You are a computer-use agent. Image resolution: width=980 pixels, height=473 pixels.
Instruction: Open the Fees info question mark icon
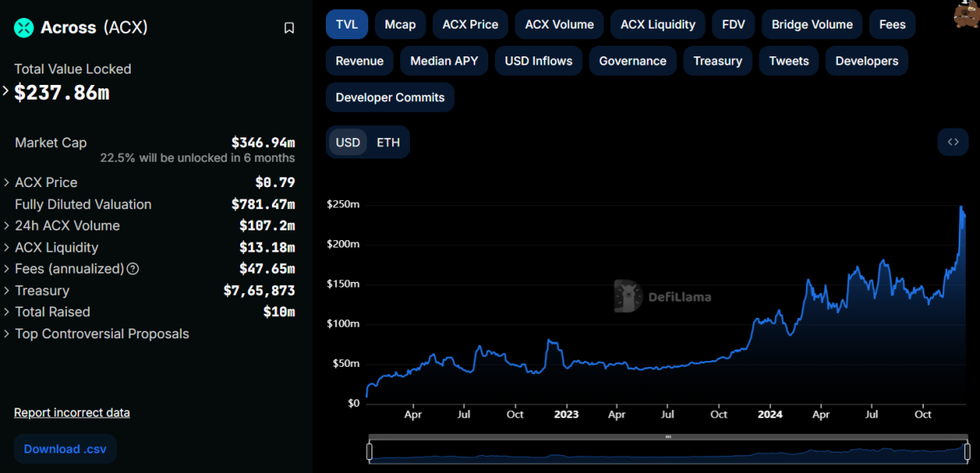click(133, 269)
